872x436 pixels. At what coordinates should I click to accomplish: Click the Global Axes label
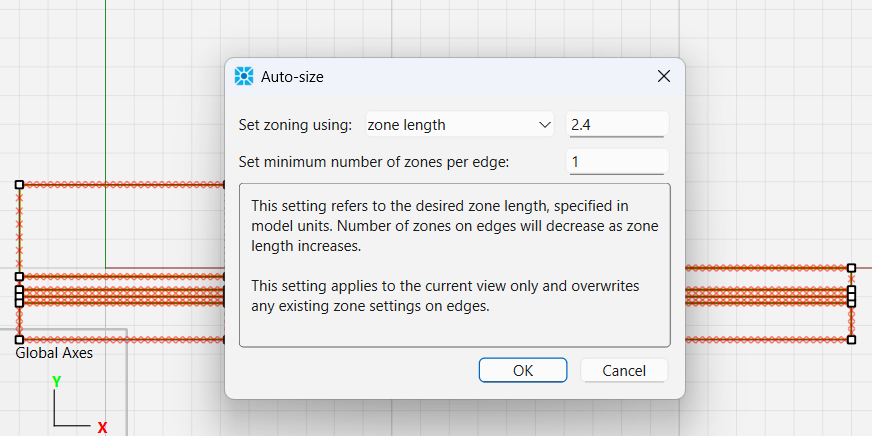click(54, 353)
